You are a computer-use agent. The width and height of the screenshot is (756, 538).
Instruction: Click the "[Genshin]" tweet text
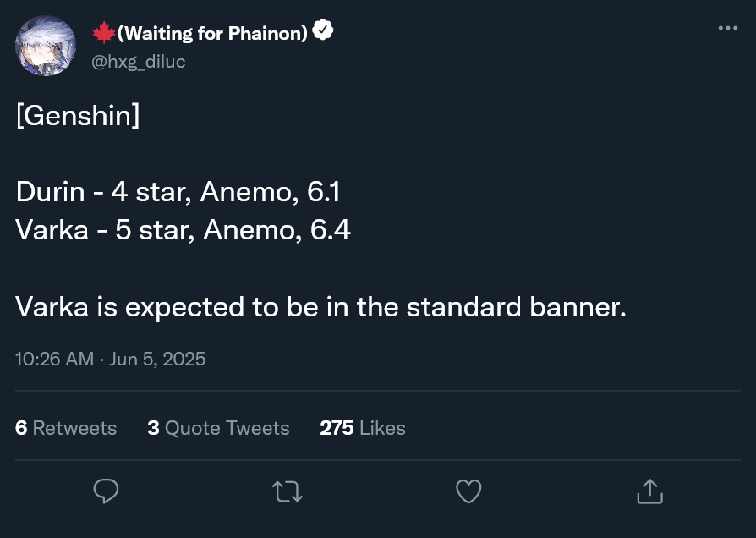(x=78, y=116)
